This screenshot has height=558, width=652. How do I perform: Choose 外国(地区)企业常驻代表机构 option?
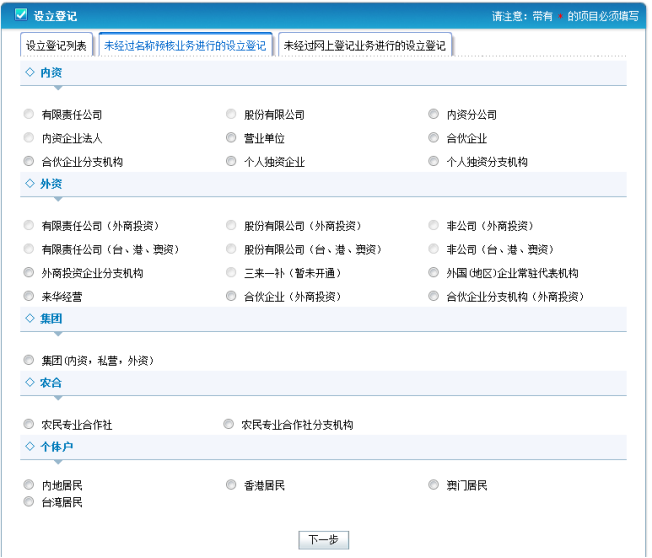coord(434,273)
